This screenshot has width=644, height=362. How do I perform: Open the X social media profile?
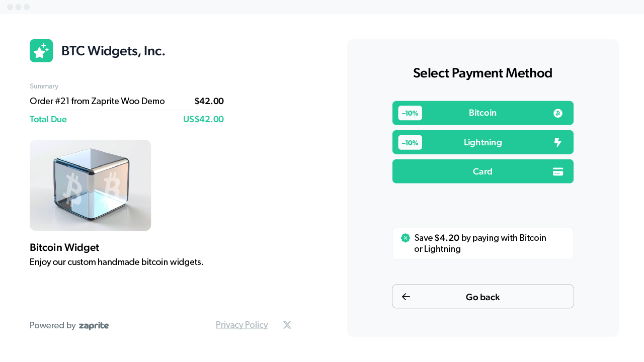[287, 324]
